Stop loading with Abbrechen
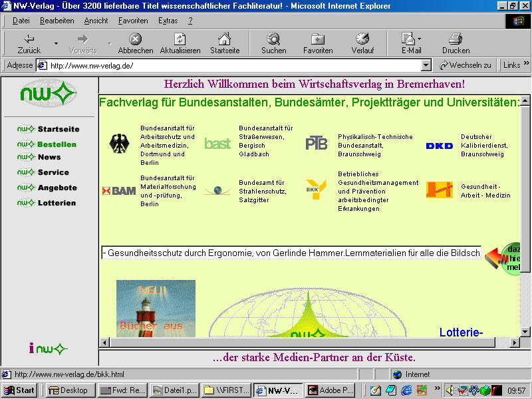Viewport: 532px width, 399px height. pyautogui.click(x=136, y=43)
